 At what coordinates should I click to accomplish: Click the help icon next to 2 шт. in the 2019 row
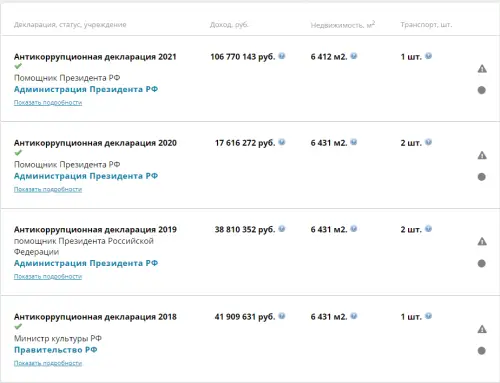(x=428, y=229)
